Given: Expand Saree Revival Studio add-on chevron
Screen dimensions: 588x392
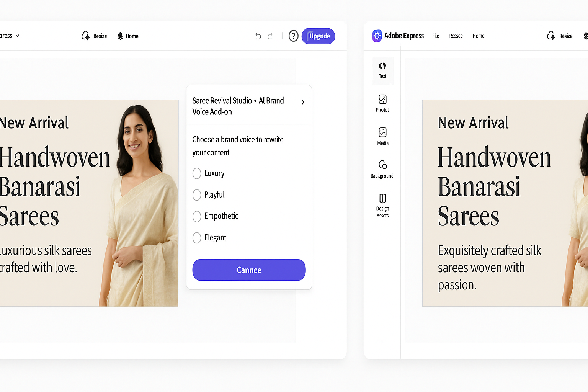Looking at the screenshot, I should coord(303,102).
